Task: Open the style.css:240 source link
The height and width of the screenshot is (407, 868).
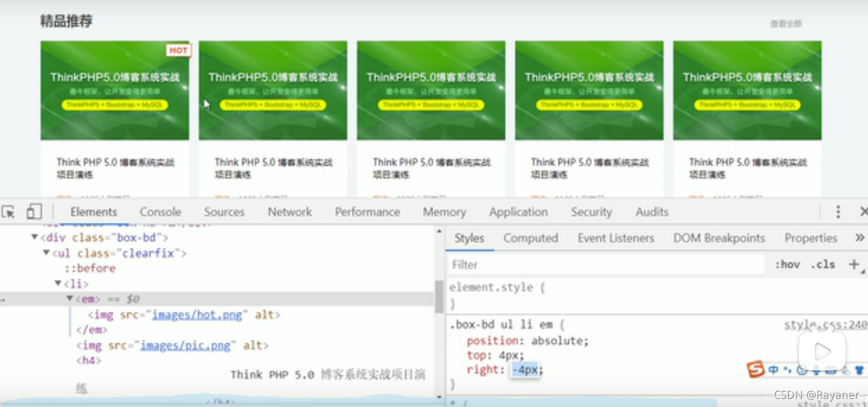Action: pos(825,325)
